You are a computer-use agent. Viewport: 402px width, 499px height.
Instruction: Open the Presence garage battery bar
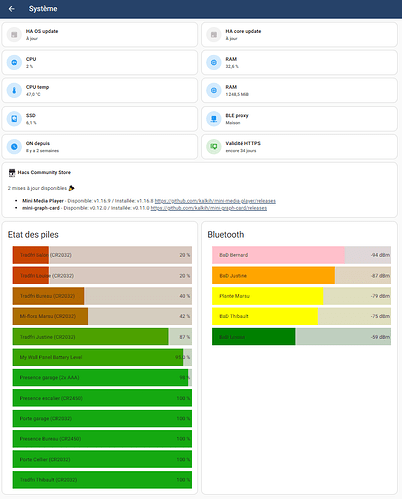pos(102,377)
